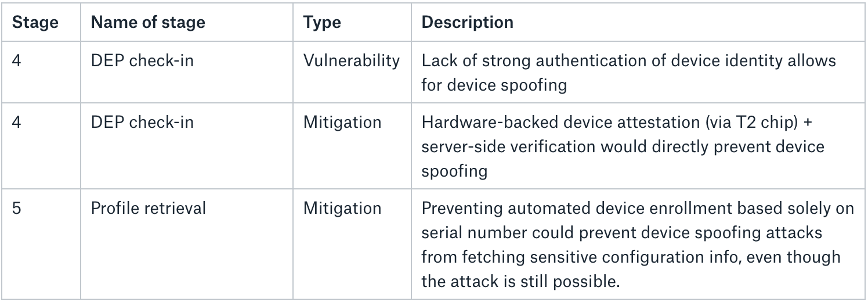Click stage number 4 in the Vulnerability row
868x301 pixels.
16,60
